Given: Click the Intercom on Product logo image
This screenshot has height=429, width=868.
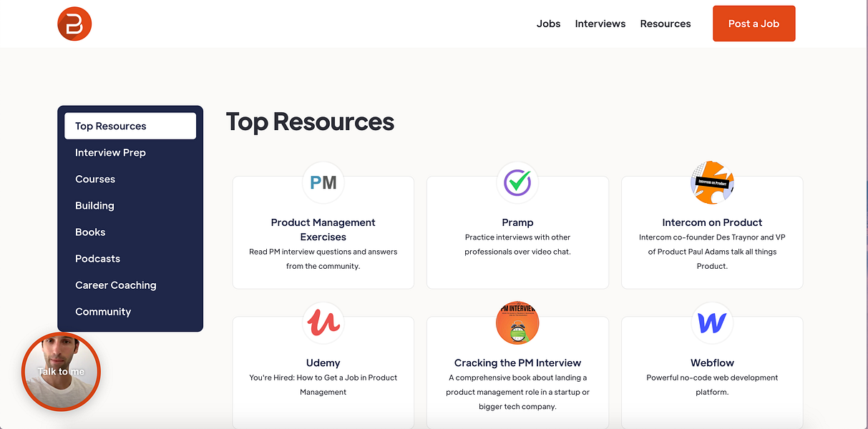Looking at the screenshot, I should [712, 182].
